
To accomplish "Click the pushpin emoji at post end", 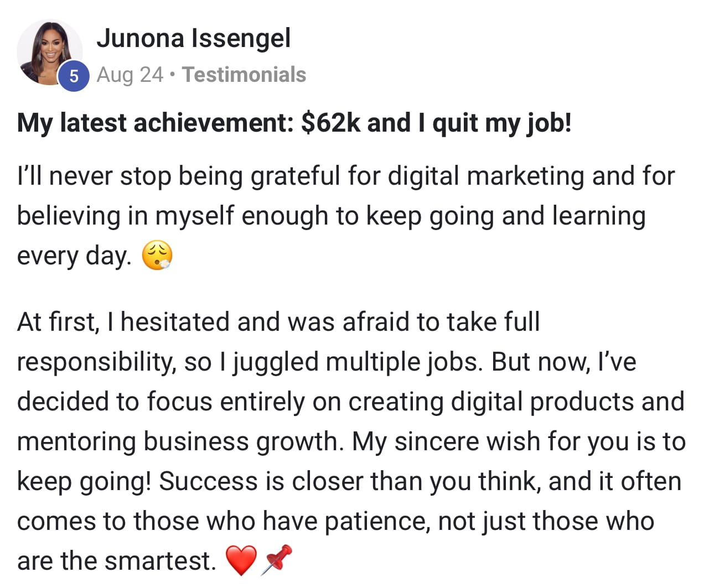I will click(x=276, y=559).
